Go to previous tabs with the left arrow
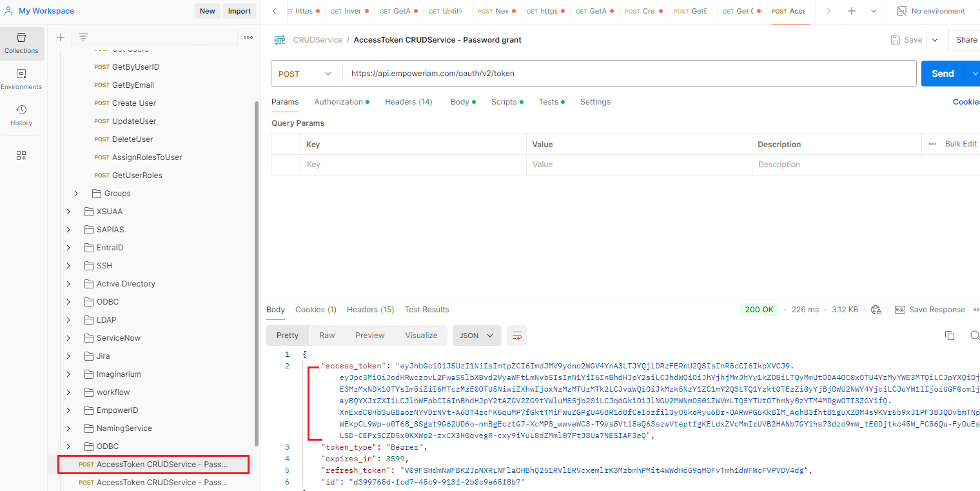The height and width of the screenshot is (491, 980). click(275, 11)
